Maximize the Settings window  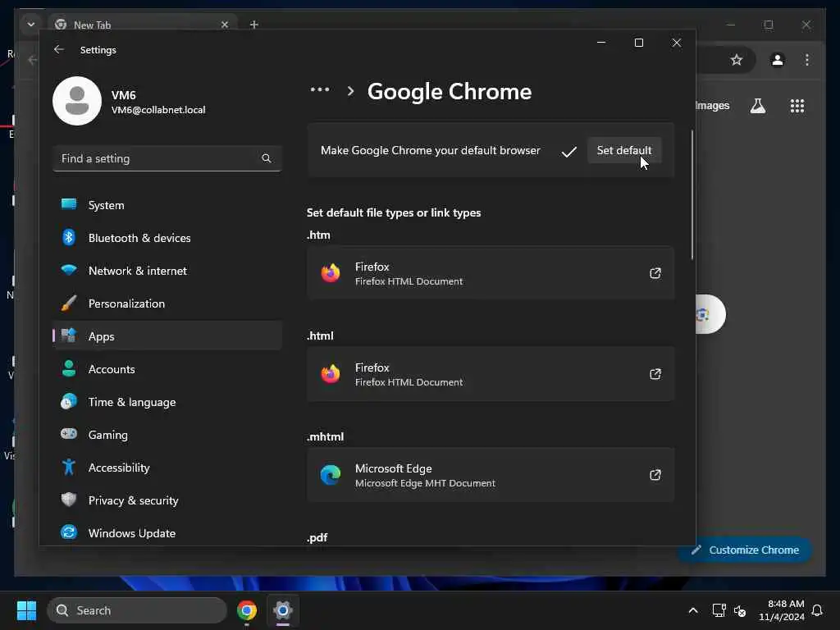[x=638, y=43]
